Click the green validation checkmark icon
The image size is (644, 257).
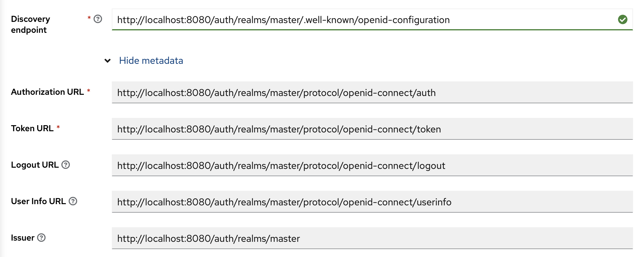(622, 19)
